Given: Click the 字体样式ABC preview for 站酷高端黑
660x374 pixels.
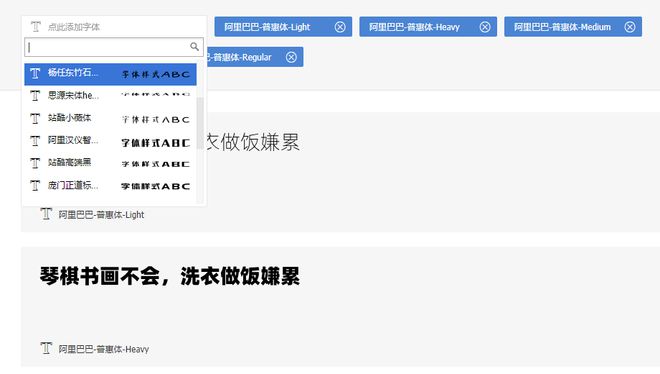Looking at the screenshot, I should coord(156,164).
